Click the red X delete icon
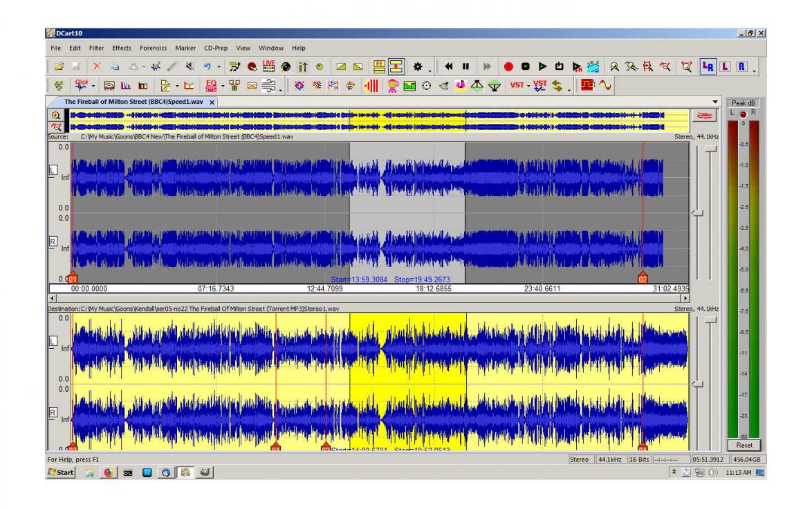Viewport: 812px width, 508px height. pyautogui.click(x=97, y=66)
